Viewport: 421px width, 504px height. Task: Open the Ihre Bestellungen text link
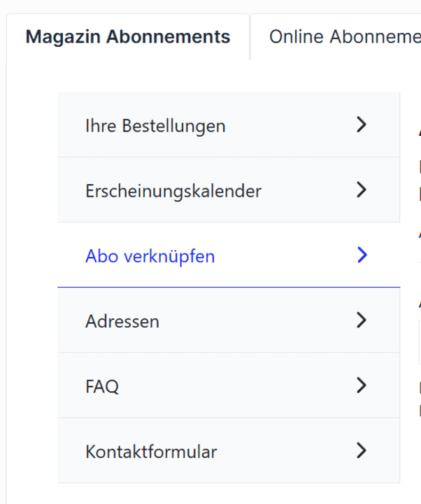pyautogui.click(x=155, y=126)
